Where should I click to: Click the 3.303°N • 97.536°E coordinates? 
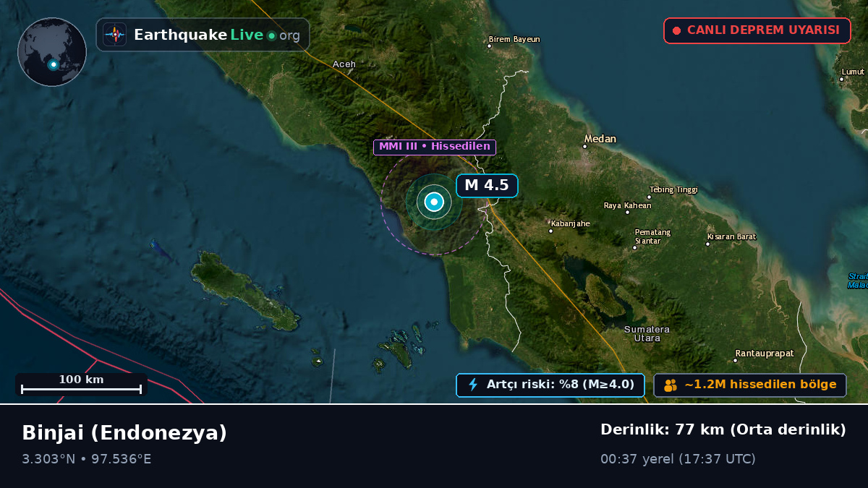[86, 459]
